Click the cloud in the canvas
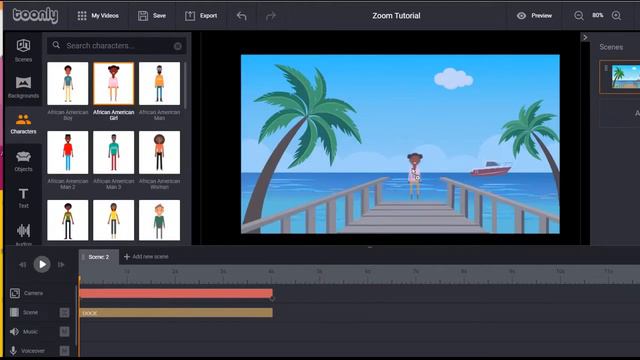640x360 pixels. tap(453, 78)
